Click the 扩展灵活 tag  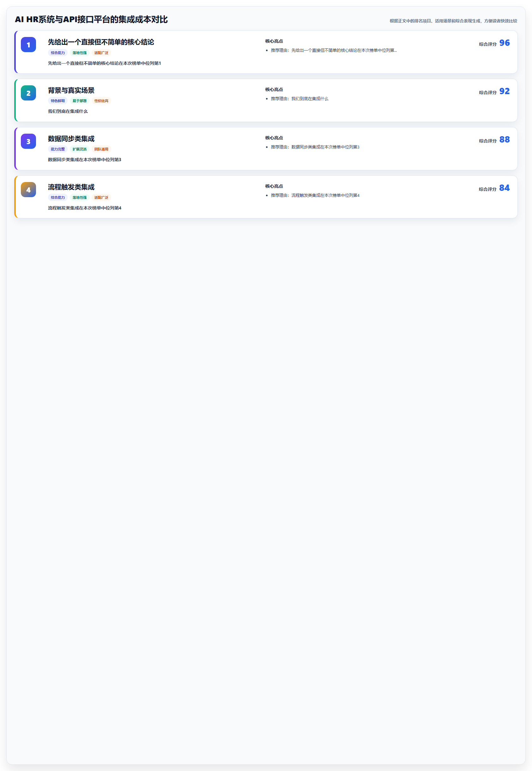click(x=79, y=149)
